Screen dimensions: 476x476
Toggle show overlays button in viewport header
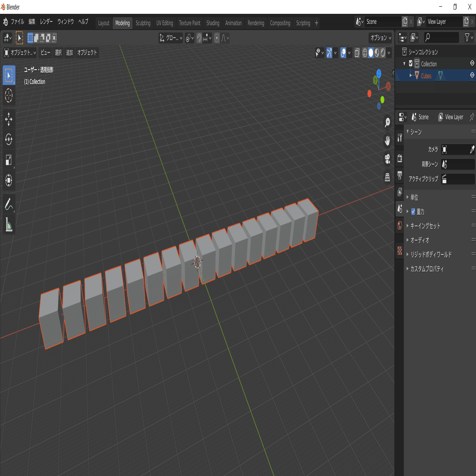click(343, 53)
